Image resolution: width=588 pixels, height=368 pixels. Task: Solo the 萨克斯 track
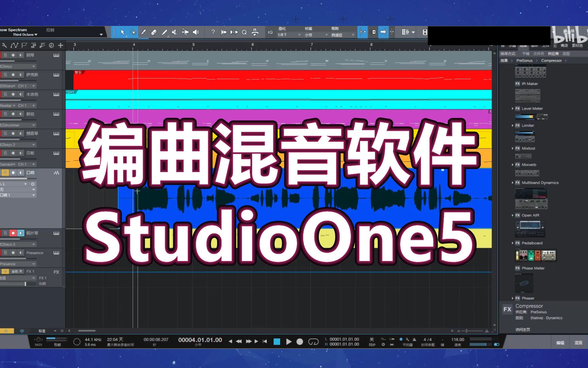(x=5, y=75)
